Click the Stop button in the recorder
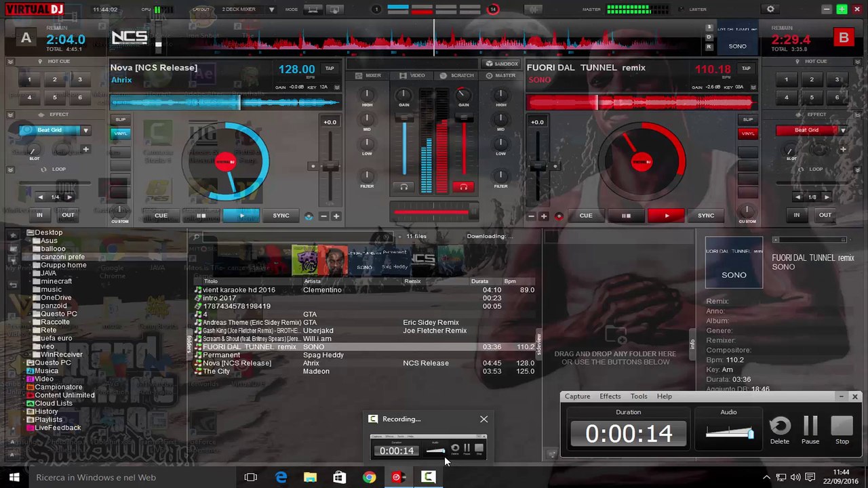 842,430
